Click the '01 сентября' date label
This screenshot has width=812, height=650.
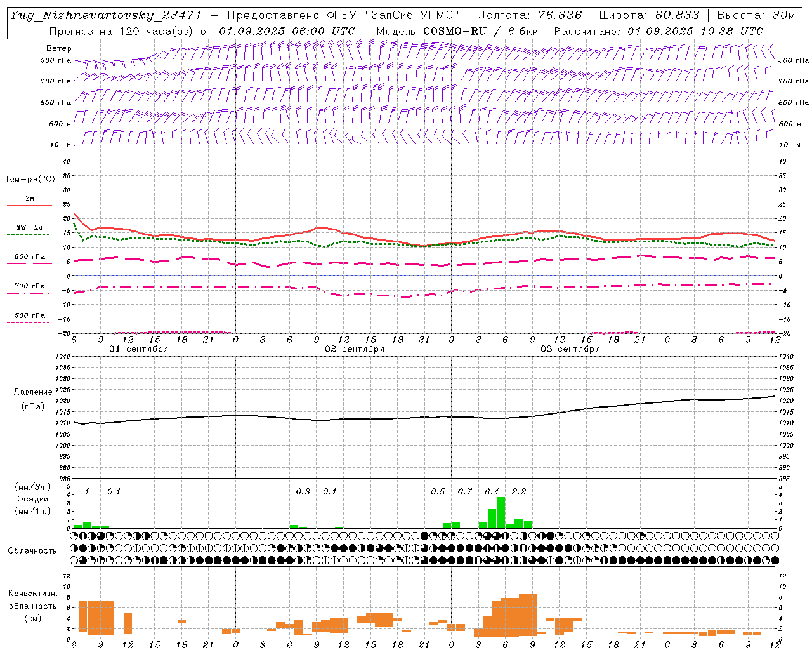(x=139, y=349)
